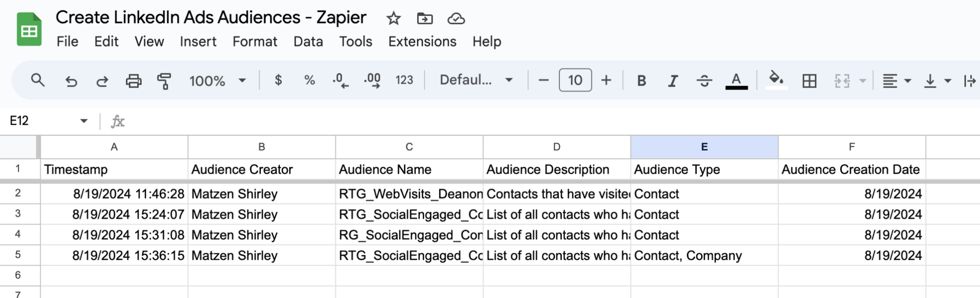Open the text color picker
The width and height of the screenshot is (980, 298).
(736, 80)
